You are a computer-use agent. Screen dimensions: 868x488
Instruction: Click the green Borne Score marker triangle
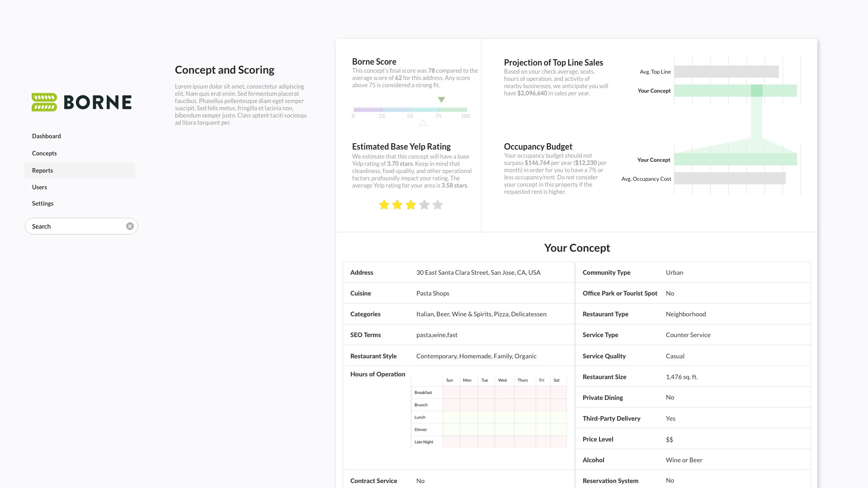click(442, 100)
